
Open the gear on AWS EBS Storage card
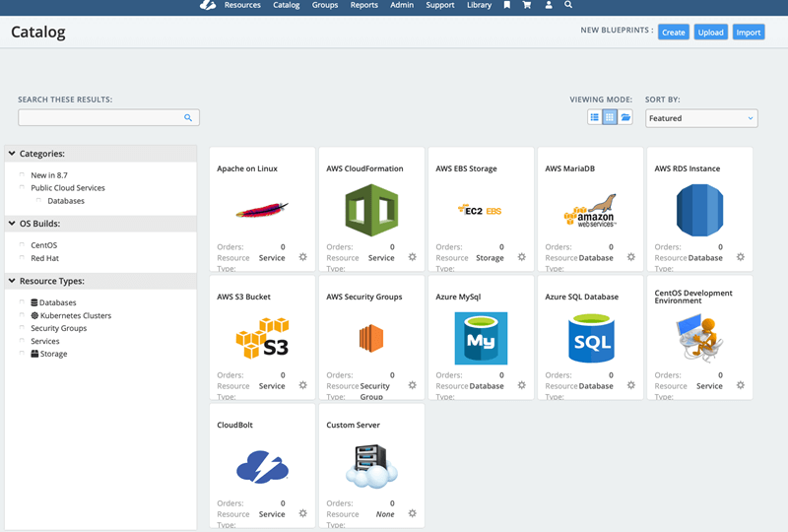click(x=522, y=257)
